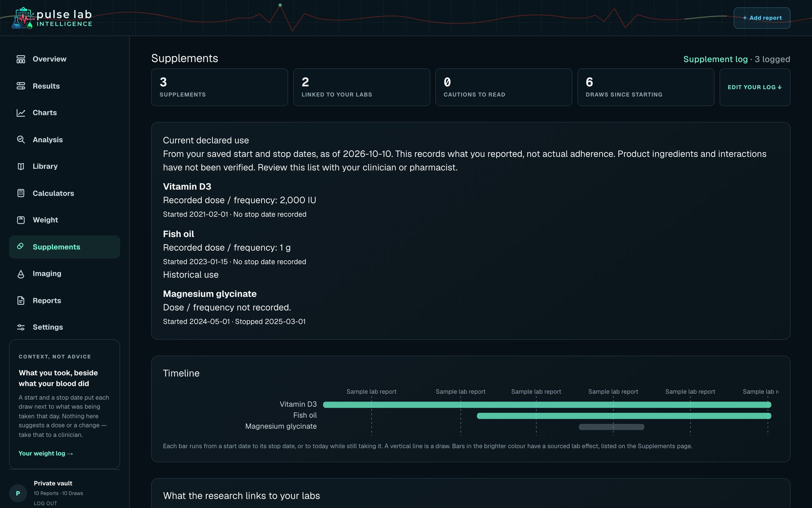The image size is (812, 508).
Task: Click the round P avatar for Private vault
Action: point(18,493)
